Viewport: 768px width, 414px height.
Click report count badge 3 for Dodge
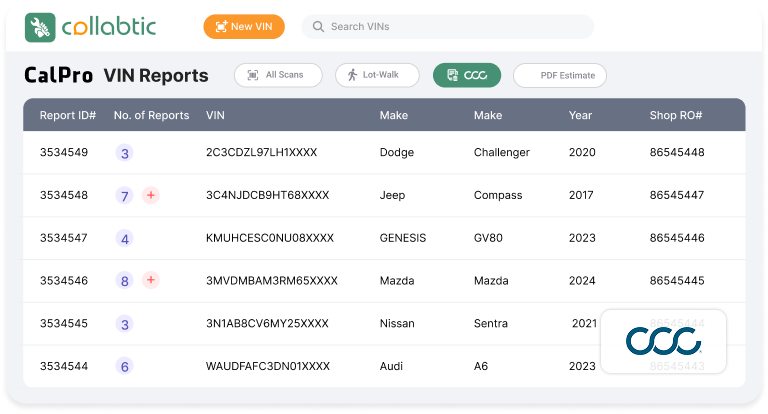point(125,153)
